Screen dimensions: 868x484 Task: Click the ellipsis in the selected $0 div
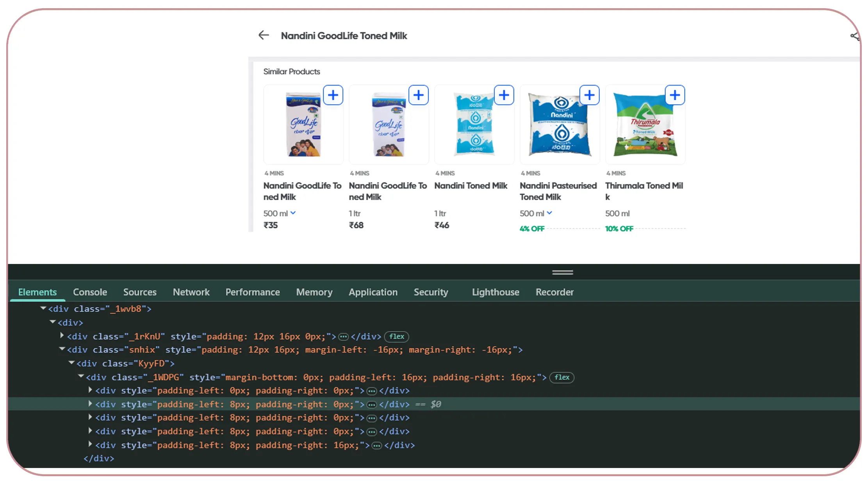click(372, 405)
